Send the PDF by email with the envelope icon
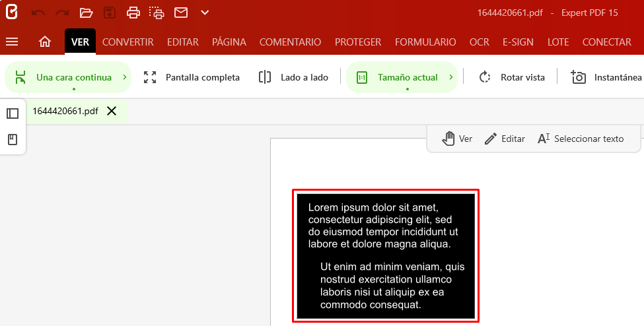Image resolution: width=644 pixels, height=326 pixels. click(x=181, y=13)
